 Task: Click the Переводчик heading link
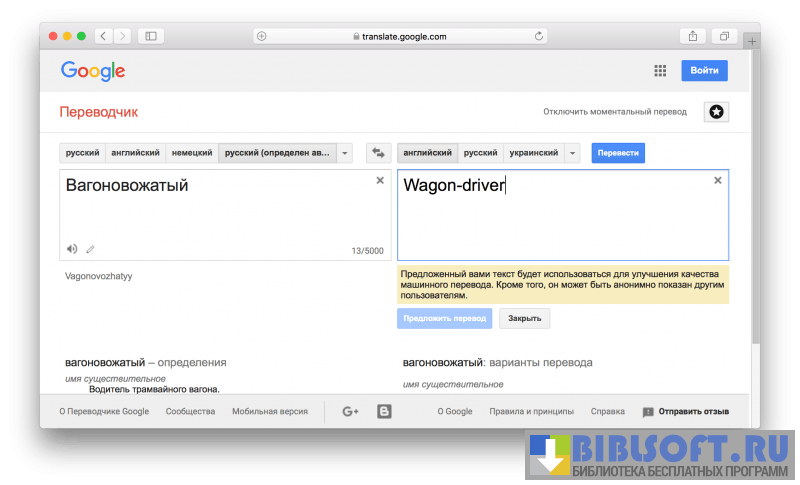(98, 112)
